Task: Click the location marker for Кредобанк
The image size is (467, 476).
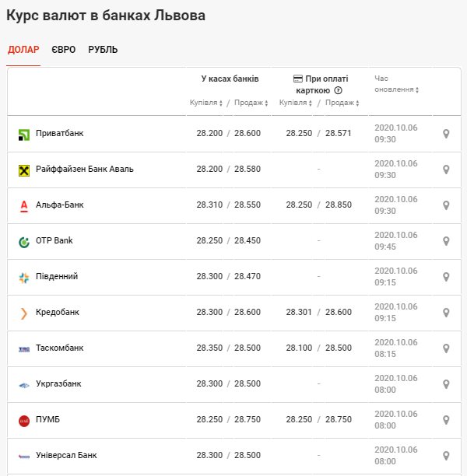Action: tap(446, 313)
